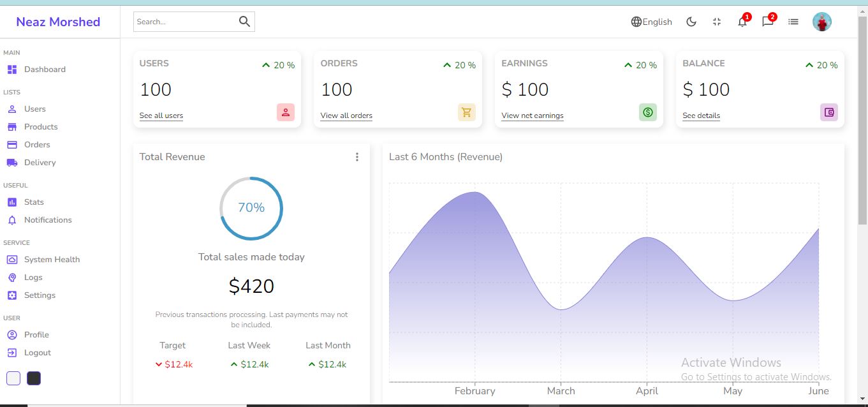Open the user avatar profile menu
The height and width of the screenshot is (407, 868).
pyautogui.click(x=821, y=22)
